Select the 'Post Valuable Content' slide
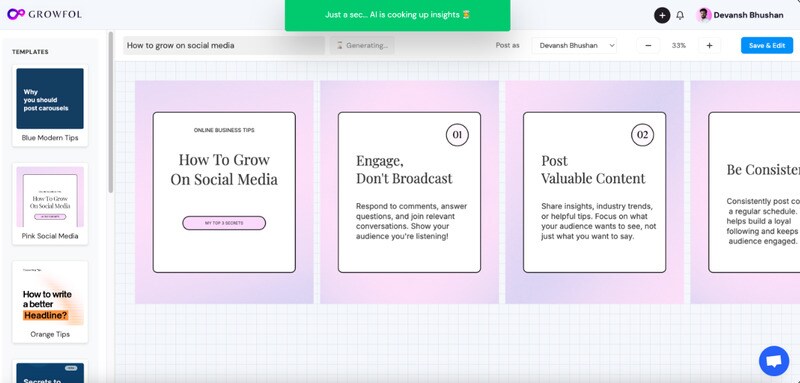Screen dimensions: 800x383 pyautogui.click(x=594, y=192)
